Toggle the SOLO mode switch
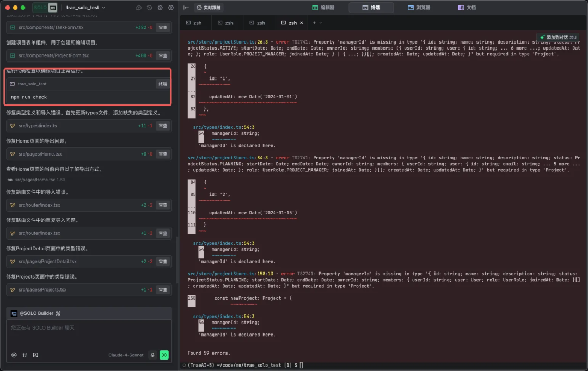This screenshot has height=371, width=588. [45, 8]
